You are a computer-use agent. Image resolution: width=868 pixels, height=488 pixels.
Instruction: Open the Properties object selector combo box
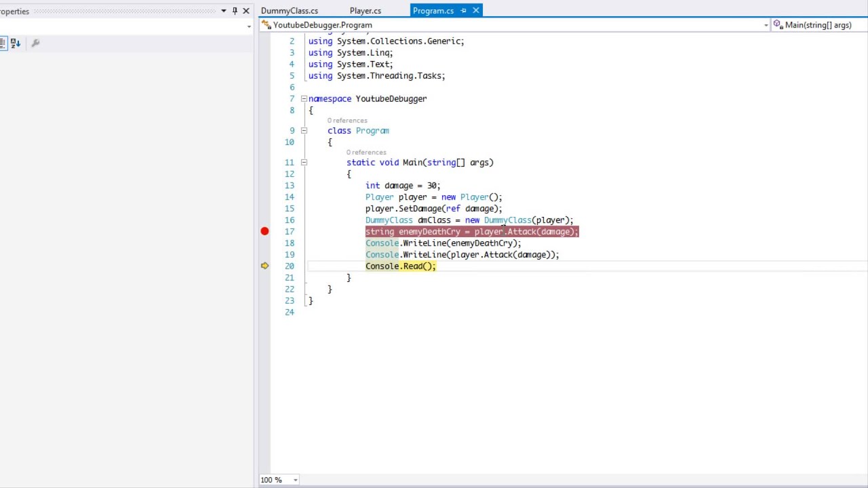(125, 26)
